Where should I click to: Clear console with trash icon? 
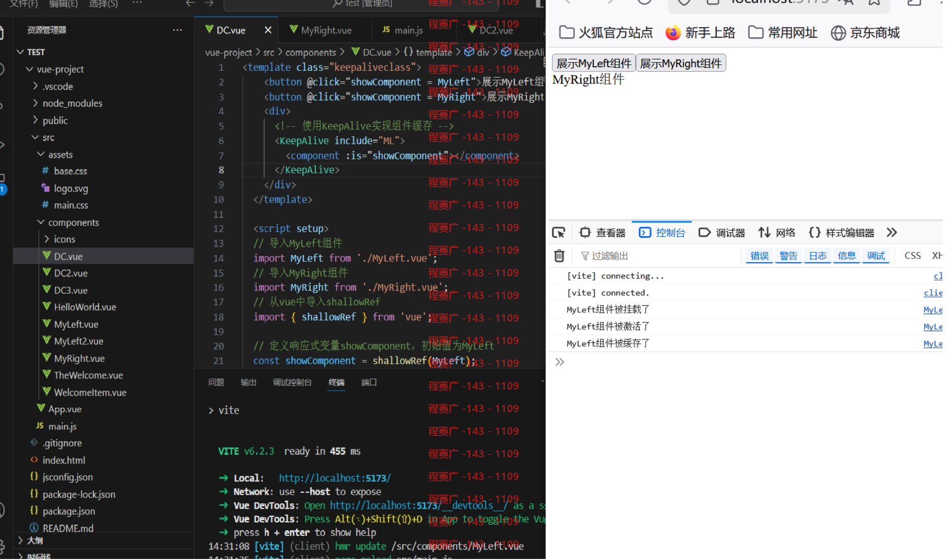(x=559, y=256)
